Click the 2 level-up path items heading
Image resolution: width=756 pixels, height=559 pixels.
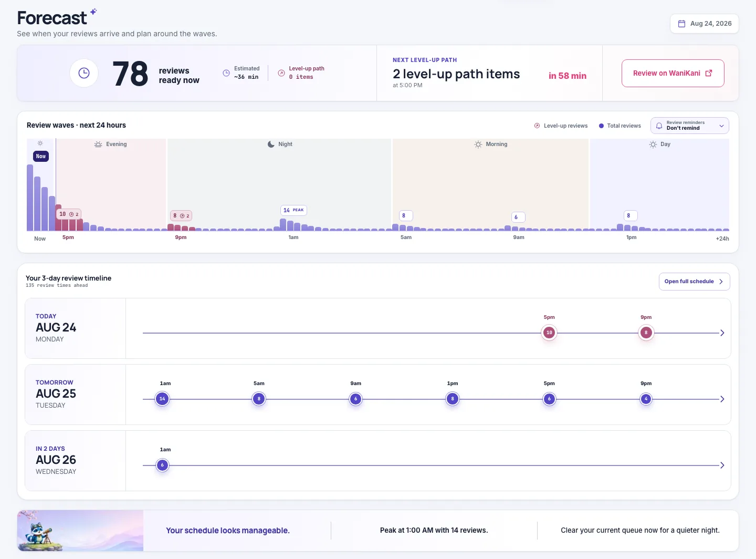tap(456, 74)
